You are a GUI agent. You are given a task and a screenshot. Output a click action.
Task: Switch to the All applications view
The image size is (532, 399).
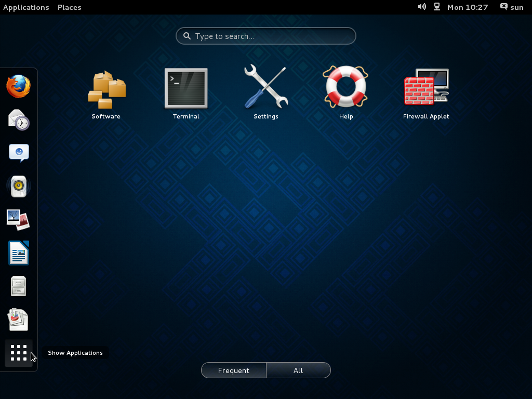point(298,370)
